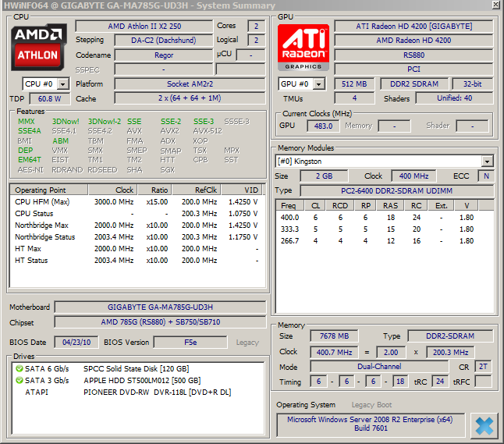The height and width of the screenshot is (444, 504).
Task: Click the VID column header
Action: coord(243,190)
